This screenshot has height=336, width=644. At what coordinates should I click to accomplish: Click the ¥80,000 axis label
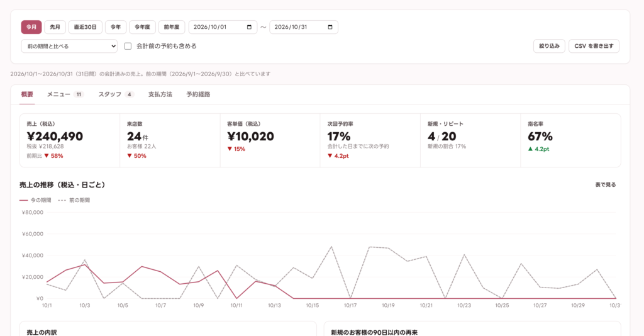point(33,213)
